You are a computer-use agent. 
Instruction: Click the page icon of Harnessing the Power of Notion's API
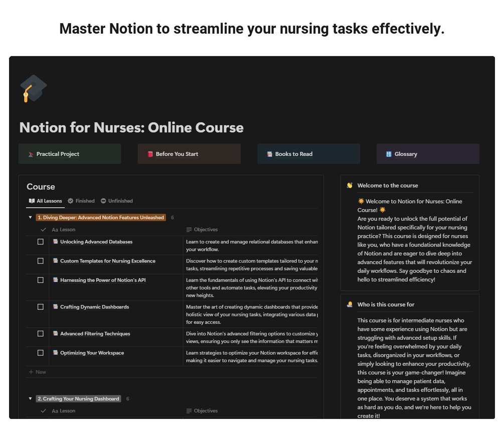click(x=56, y=280)
